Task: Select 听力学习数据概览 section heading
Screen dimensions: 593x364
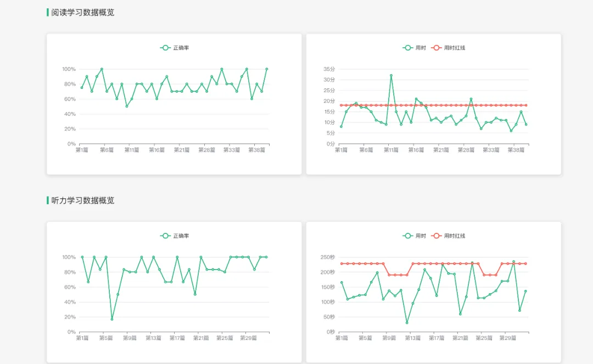Action: (82, 200)
